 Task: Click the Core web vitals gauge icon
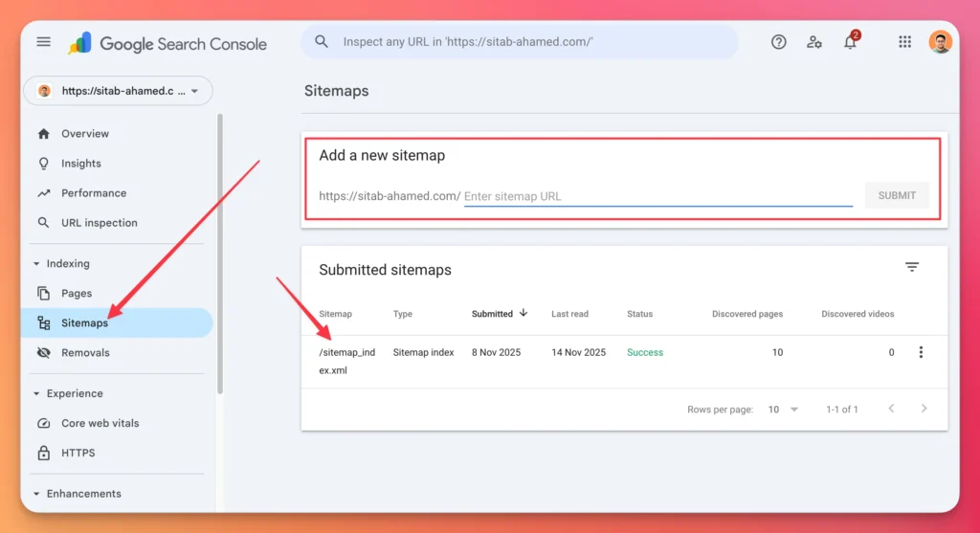(x=43, y=423)
